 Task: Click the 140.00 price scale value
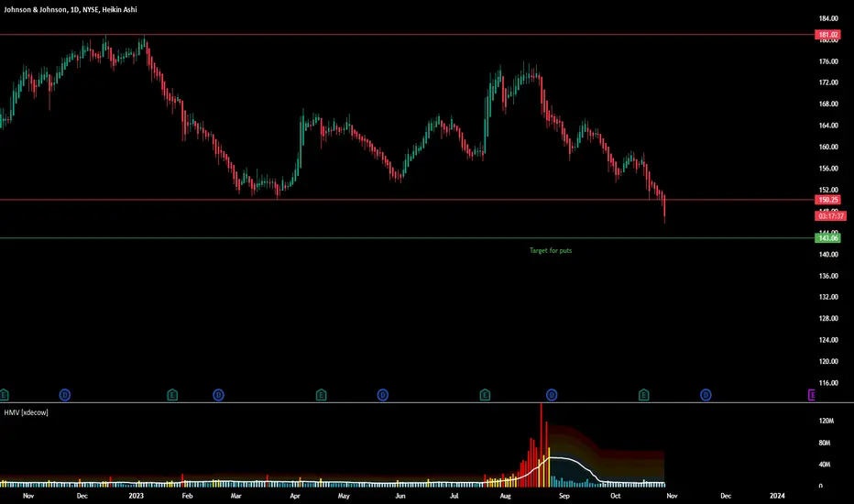pyautogui.click(x=828, y=255)
